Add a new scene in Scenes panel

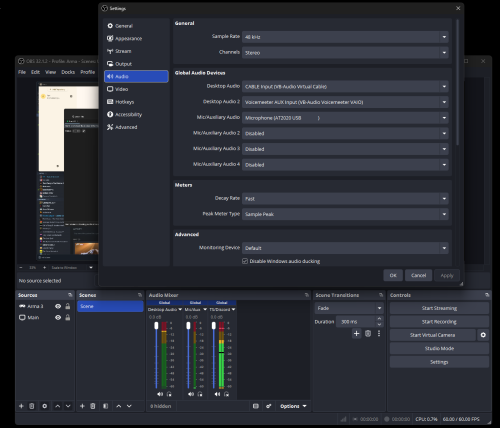(x=82, y=406)
